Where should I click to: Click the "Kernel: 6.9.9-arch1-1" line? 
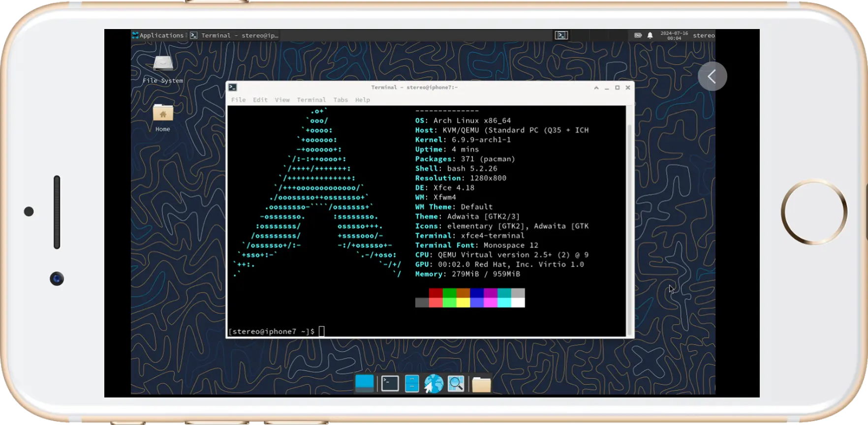click(x=463, y=140)
